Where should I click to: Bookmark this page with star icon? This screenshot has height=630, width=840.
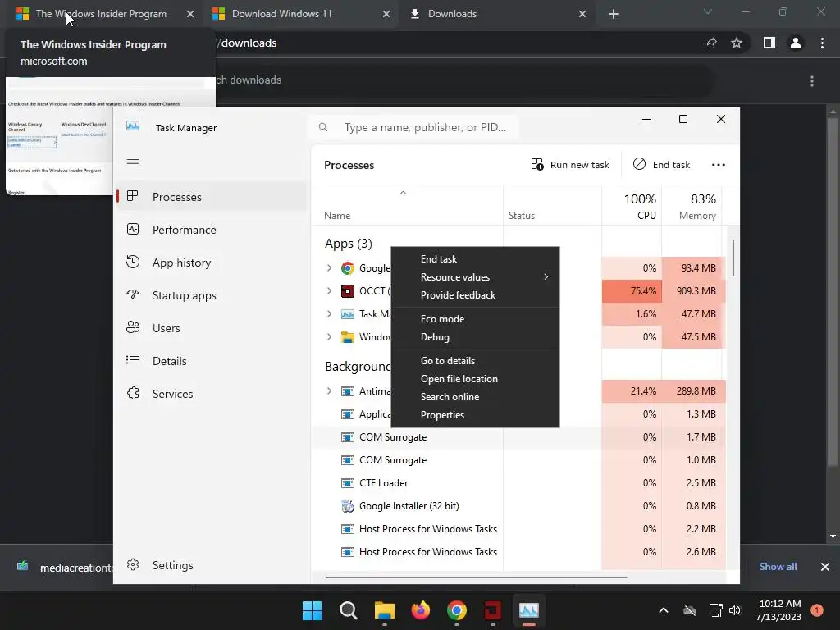(x=737, y=43)
